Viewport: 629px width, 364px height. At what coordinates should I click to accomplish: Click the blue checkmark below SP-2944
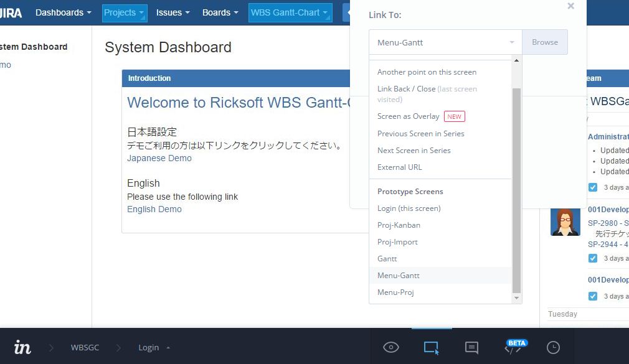pyautogui.click(x=593, y=258)
